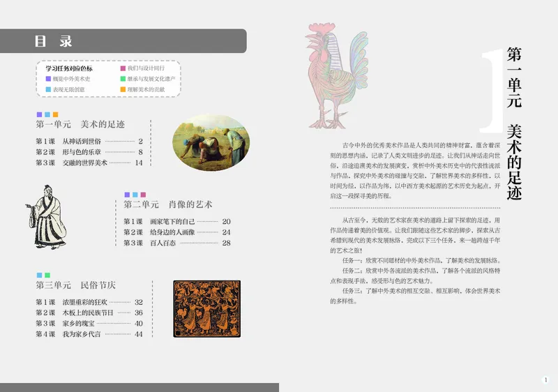This screenshot has height=392, width=558.
Task: Click the paragraph starting 从古至今，无数的艺术家
Action: 415,235
